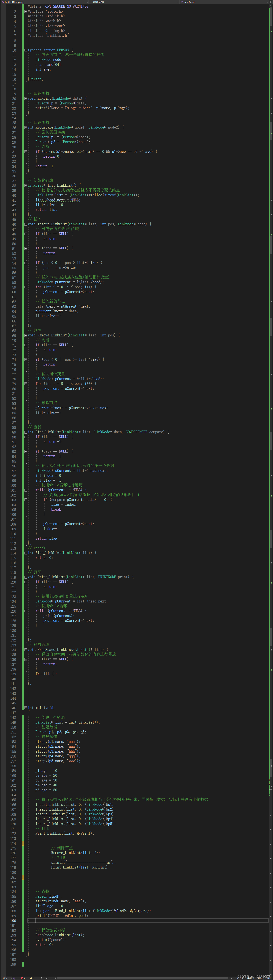Open the 158 % zoom level dropdown
Image resolution: width=273 pixels, height=980 pixels.
[x=6, y=978]
